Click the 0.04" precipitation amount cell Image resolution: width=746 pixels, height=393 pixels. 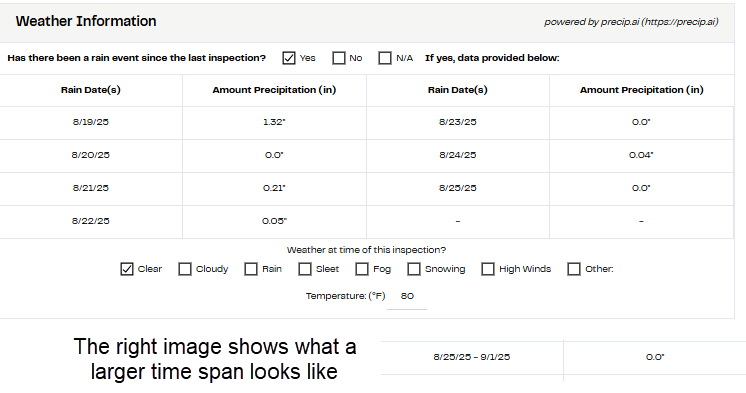pos(641,155)
